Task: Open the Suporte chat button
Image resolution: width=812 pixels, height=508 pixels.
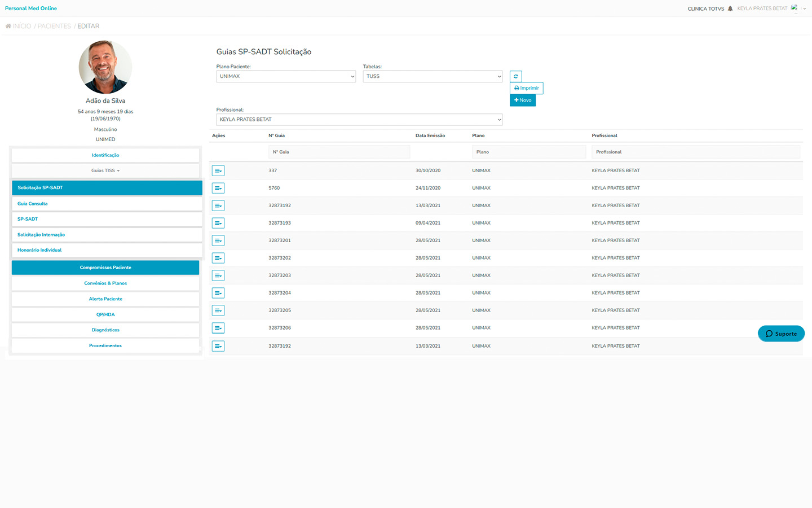Action: (x=781, y=334)
